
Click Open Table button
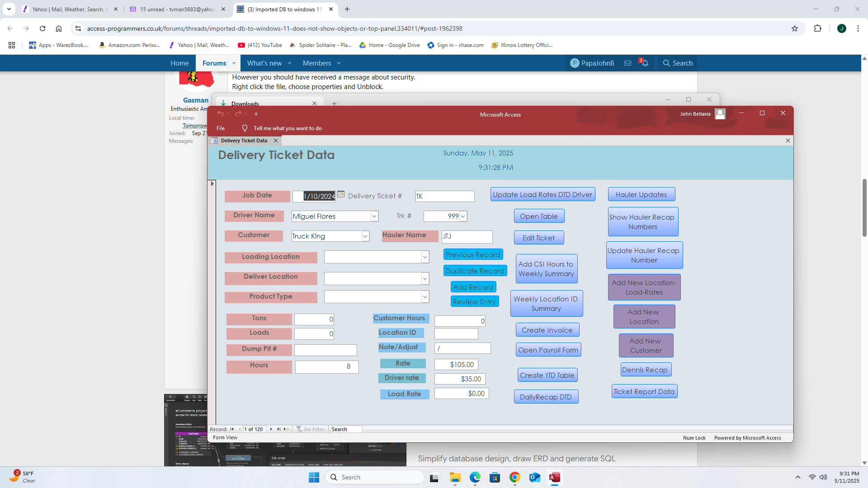click(539, 216)
